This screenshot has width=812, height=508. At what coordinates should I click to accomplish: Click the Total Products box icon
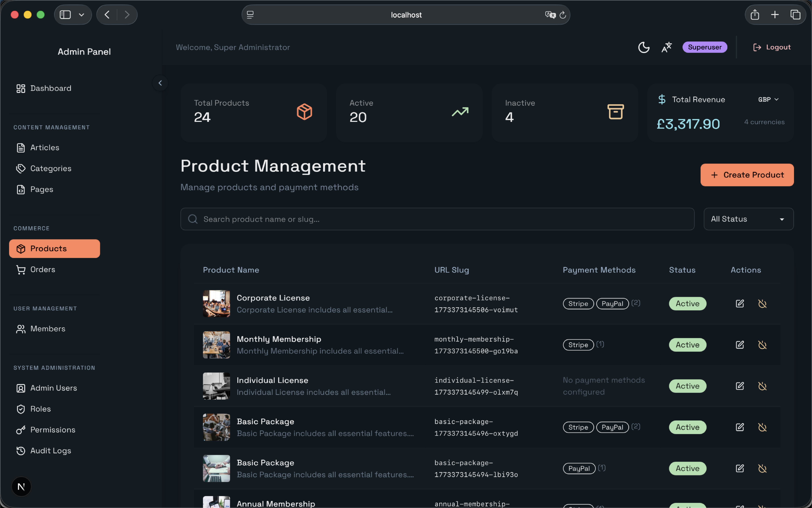pos(304,112)
